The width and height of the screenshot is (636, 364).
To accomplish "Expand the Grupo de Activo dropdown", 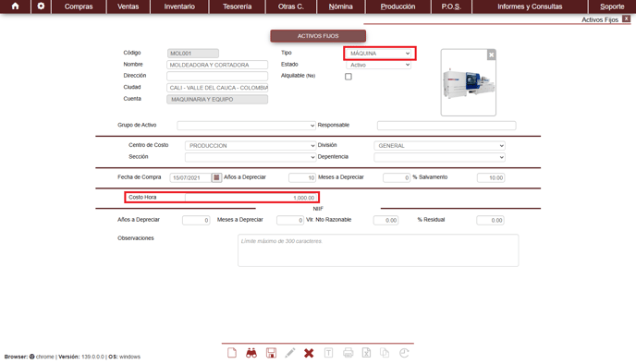I will 247,126.
